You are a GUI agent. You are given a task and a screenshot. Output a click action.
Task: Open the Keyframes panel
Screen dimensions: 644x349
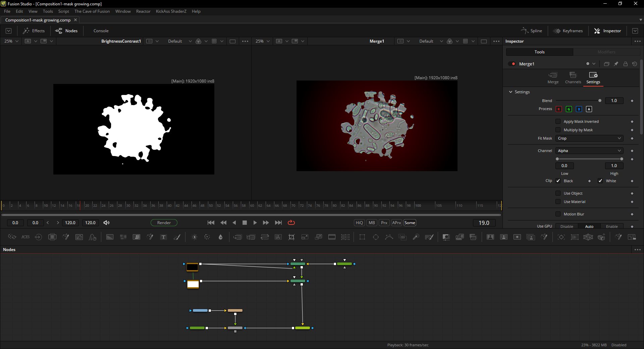point(568,31)
